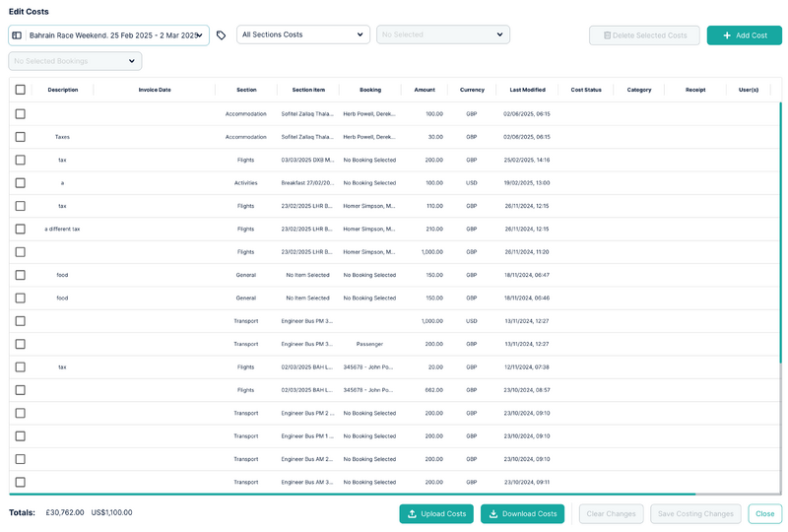Toggle the select-all checkbox in table header
The width and height of the screenshot is (788, 532).
click(x=20, y=90)
